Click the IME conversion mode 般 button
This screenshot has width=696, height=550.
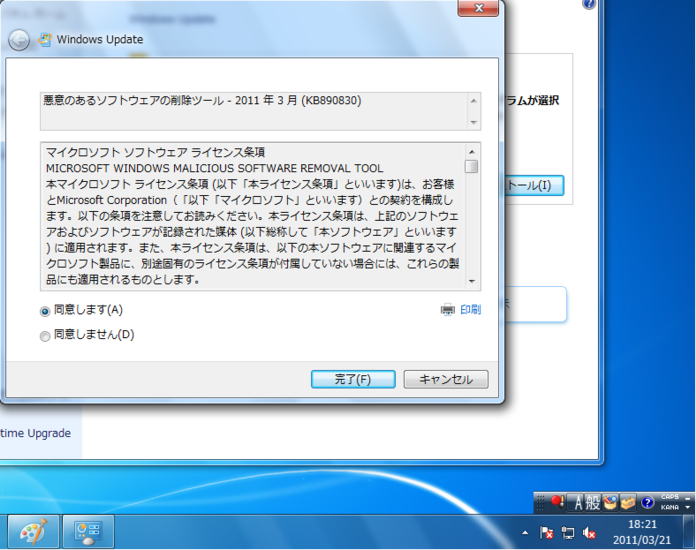[593, 503]
